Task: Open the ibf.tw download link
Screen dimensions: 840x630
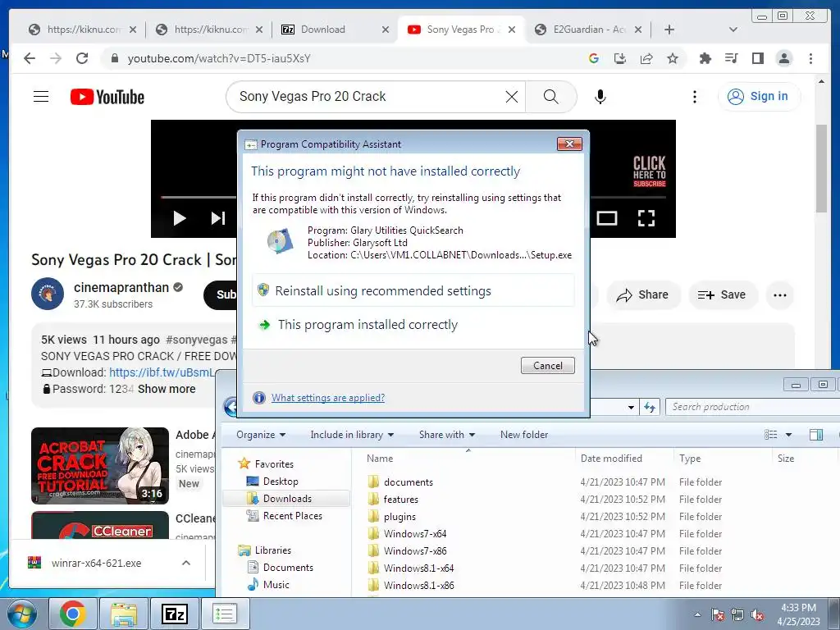Action: [162, 372]
